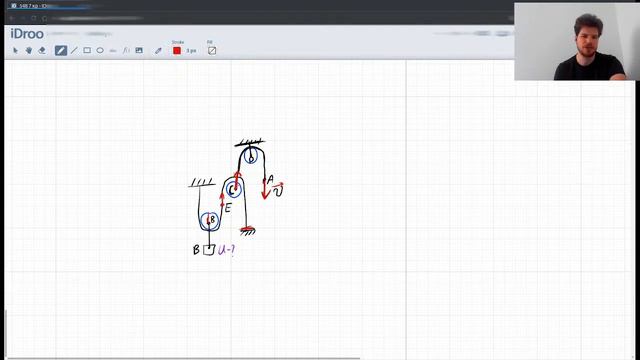Image resolution: width=640 pixels, height=360 pixels.
Task: Select the arrow pointer tool
Action: pos(16,51)
